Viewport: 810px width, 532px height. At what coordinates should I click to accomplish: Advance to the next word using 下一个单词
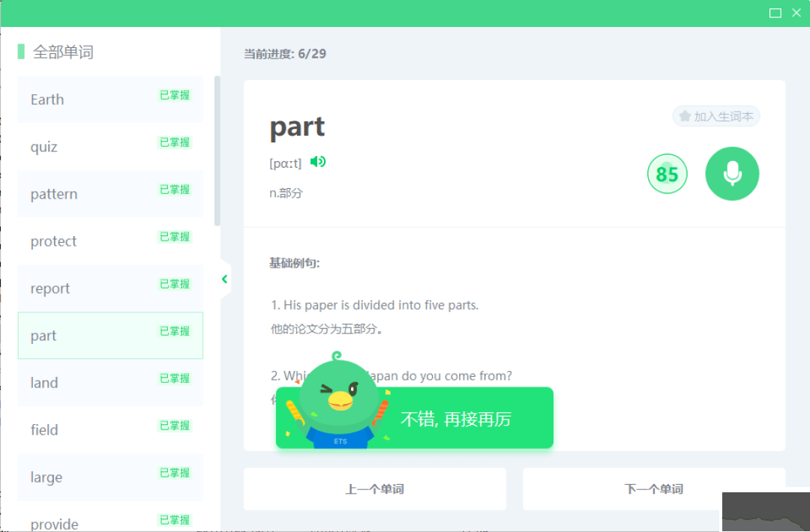click(x=653, y=489)
